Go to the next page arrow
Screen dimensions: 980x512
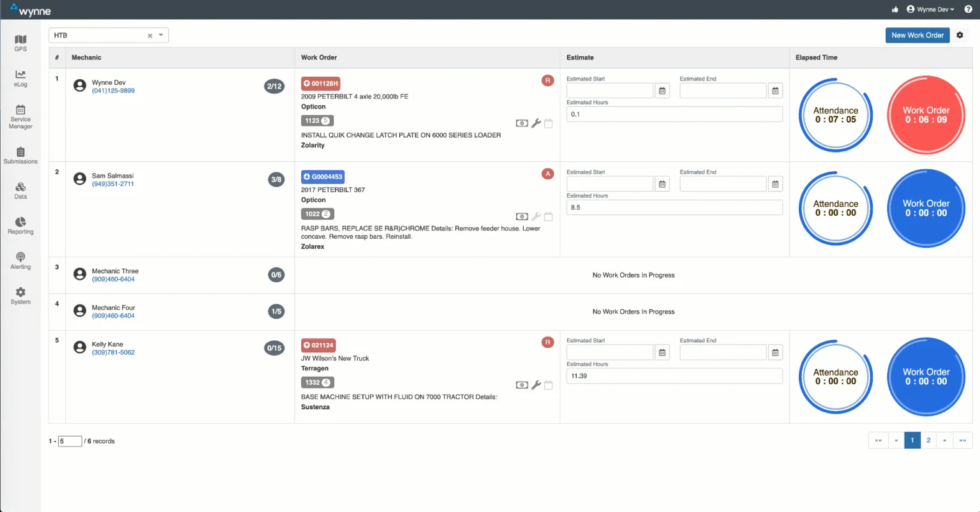tap(945, 440)
